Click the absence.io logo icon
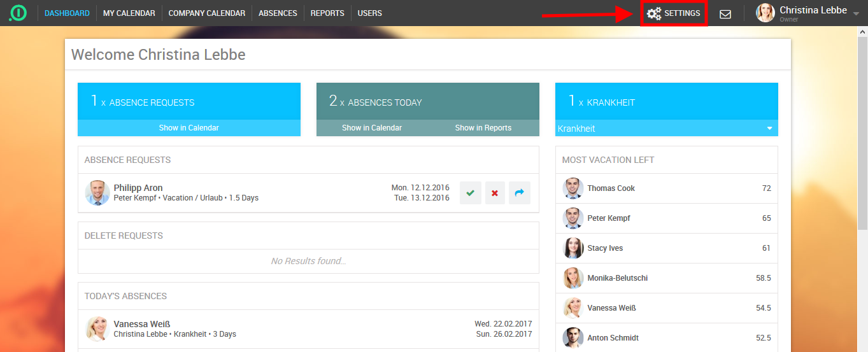This screenshot has width=868, height=352. (x=18, y=13)
